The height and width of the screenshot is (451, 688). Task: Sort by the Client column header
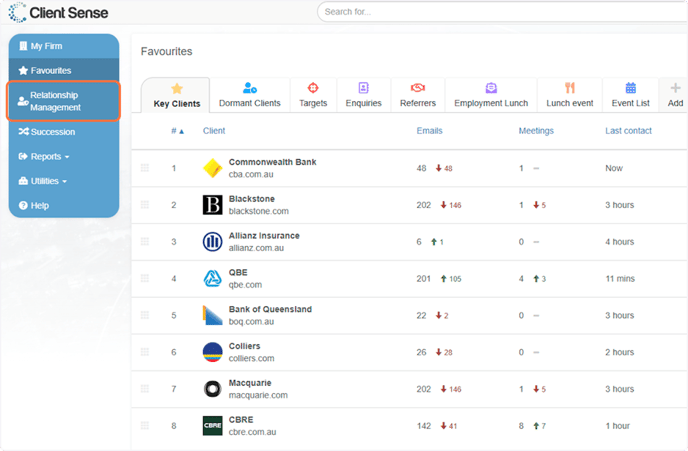[x=214, y=131]
